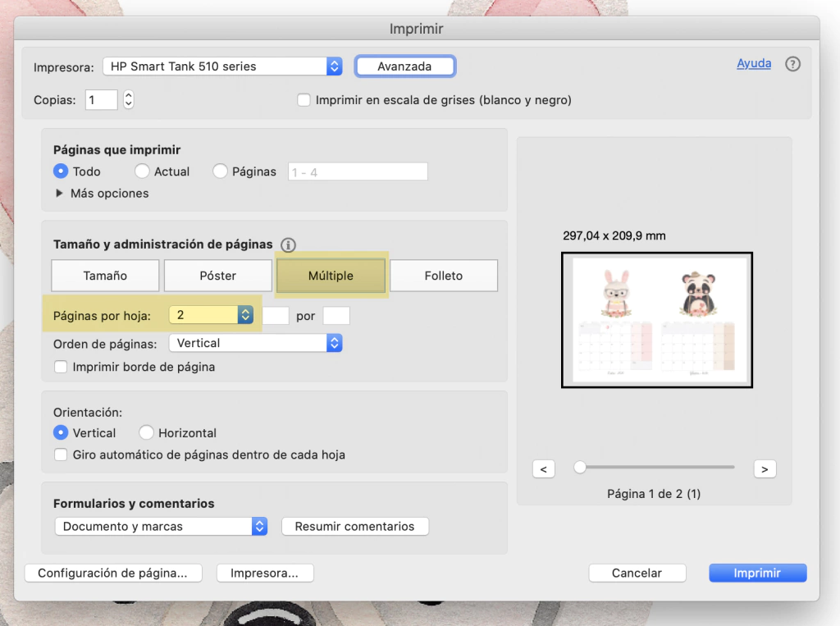The height and width of the screenshot is (626, 840).
Task: Switch to the Tamaño tab
Action: pos(105,276)
